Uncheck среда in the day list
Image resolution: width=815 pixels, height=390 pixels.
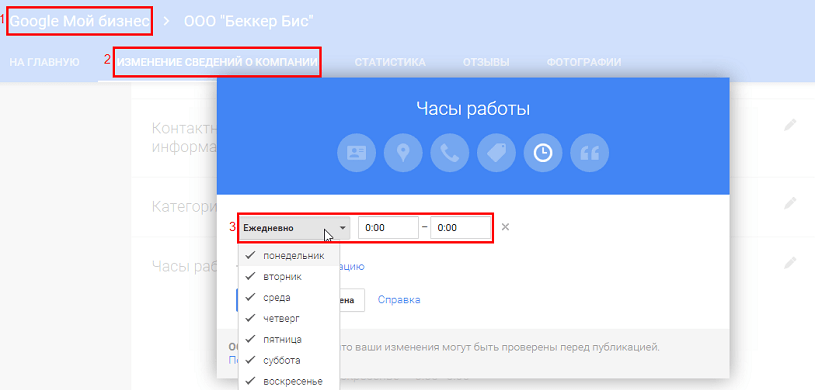[x=289, y=297]
